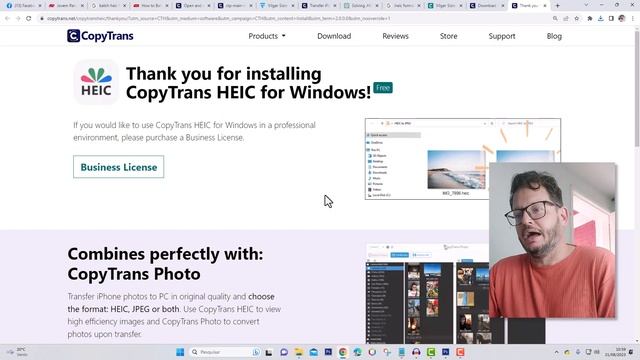
Task: Open the Support page
Action: click(502, 36)
